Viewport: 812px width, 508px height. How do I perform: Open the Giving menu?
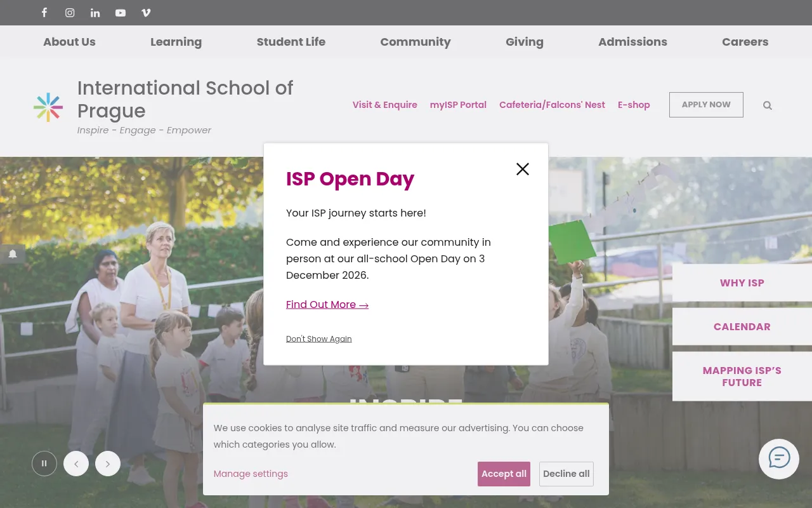point(525,42)
